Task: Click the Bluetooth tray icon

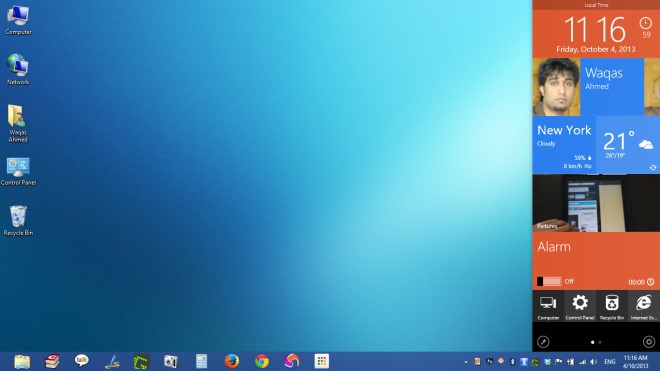Action: tap(512, 362)
